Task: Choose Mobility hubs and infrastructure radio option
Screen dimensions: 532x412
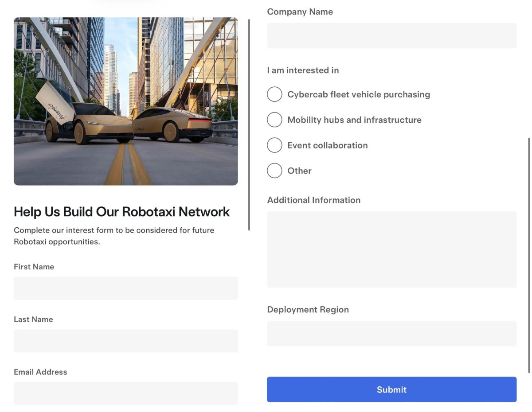Action: 274,120
